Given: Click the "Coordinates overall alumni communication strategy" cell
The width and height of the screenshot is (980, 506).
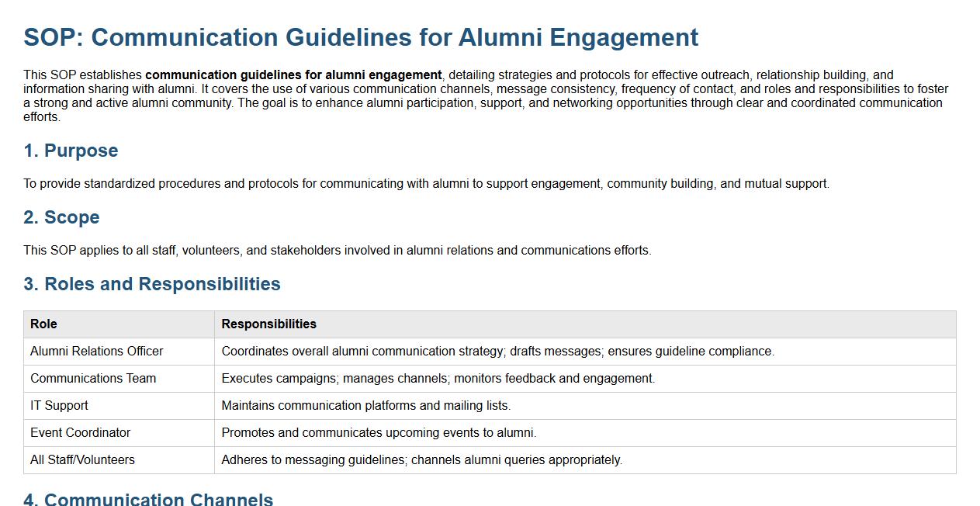Looking at the screenshot, I should pos(497,352).
